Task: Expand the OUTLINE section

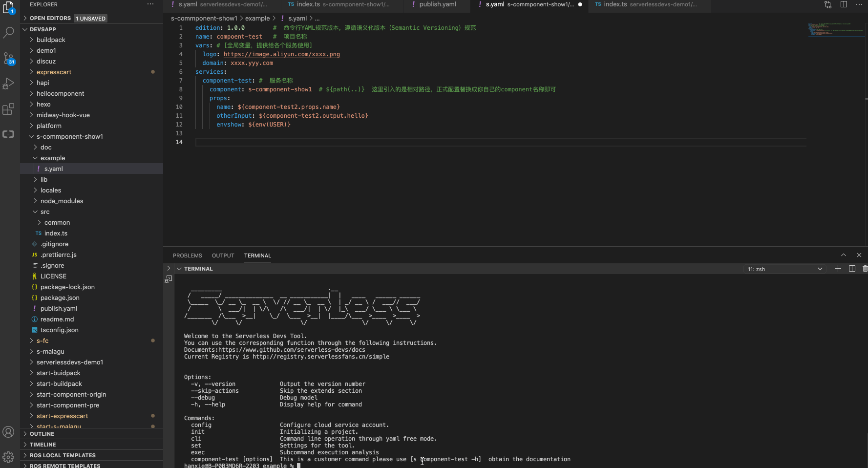Action: (42, 434)
